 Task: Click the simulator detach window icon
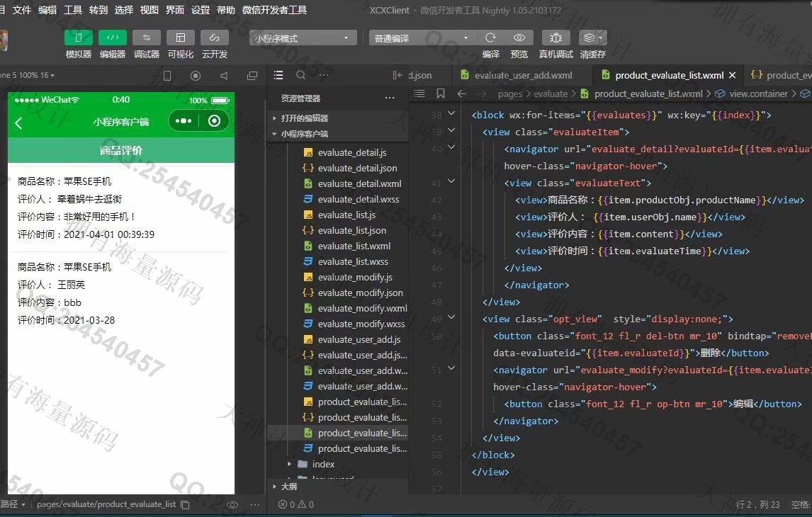(x=252, y=76)
